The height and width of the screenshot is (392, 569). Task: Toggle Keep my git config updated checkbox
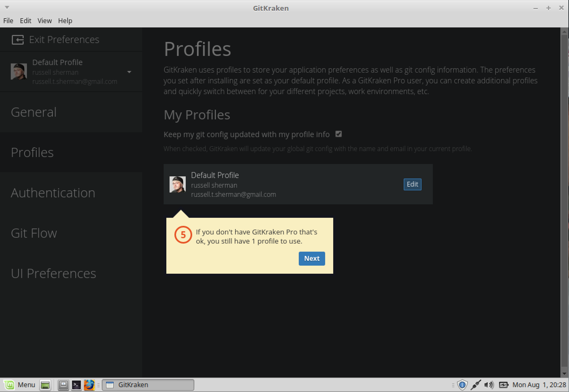(x=339, y=134)
